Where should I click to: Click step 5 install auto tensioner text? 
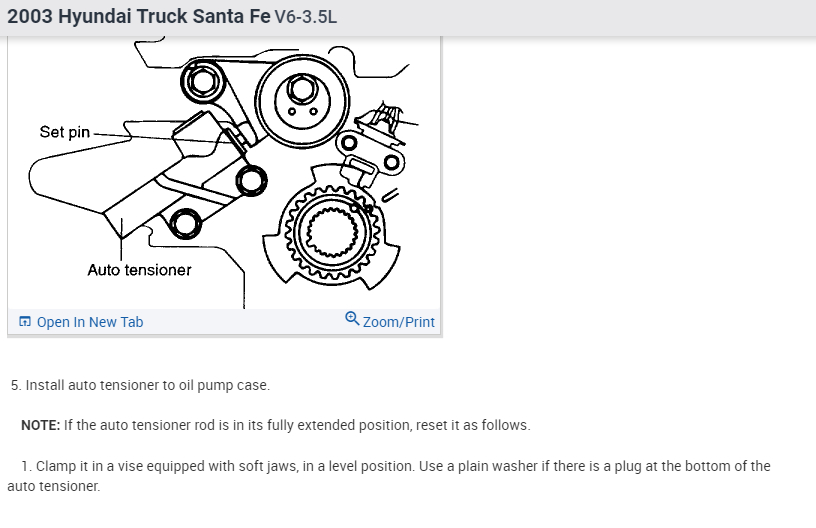coord(140,385)
